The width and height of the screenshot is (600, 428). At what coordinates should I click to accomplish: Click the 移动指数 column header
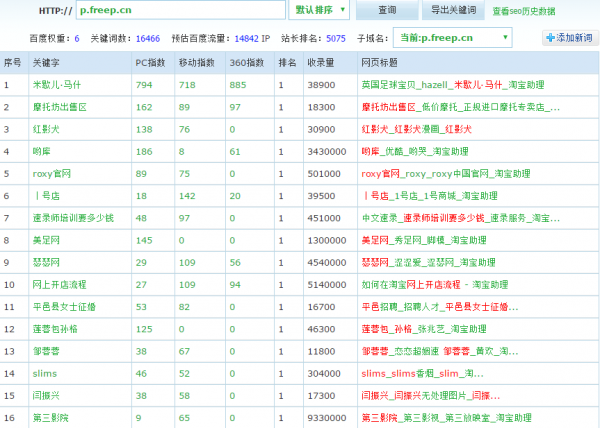tap(195, 62)
